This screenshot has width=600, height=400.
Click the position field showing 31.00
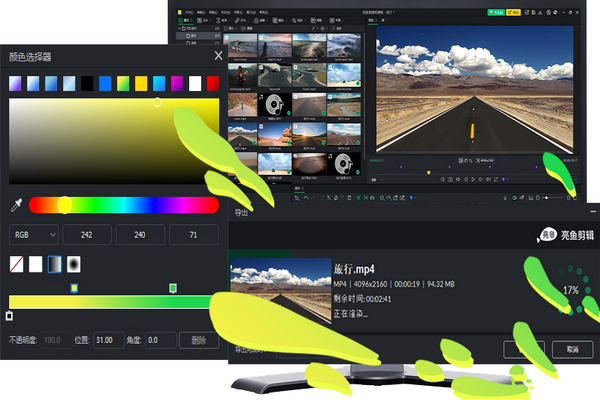[x=109, y=340]
